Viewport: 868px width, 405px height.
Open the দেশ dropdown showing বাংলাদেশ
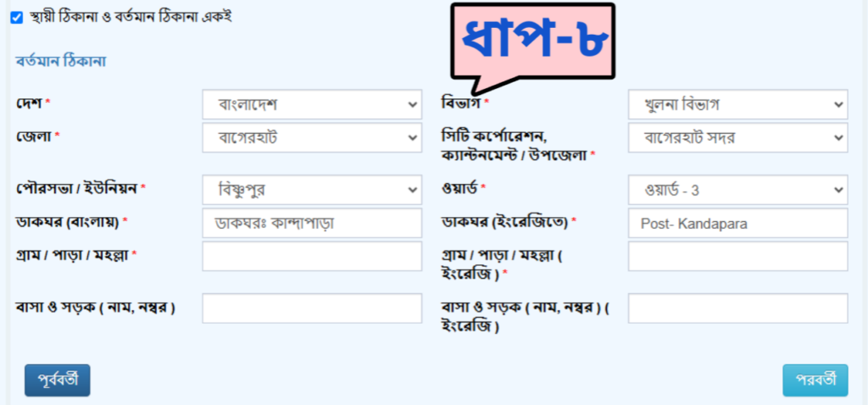point(312,104)
